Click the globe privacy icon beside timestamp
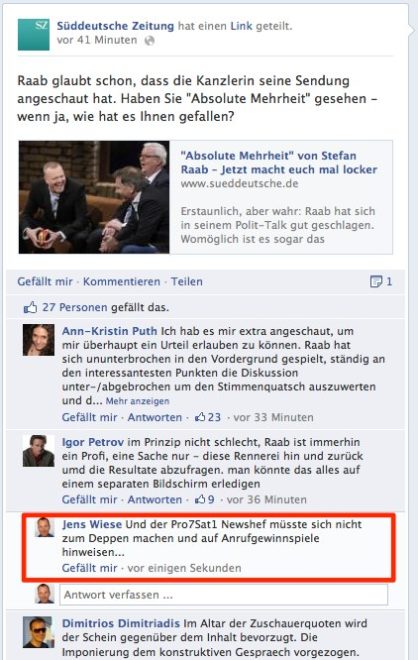 [149, 40]
